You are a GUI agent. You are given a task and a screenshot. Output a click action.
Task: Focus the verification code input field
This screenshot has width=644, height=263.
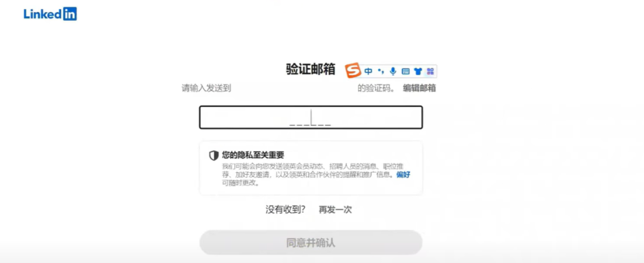coord(311,117)
